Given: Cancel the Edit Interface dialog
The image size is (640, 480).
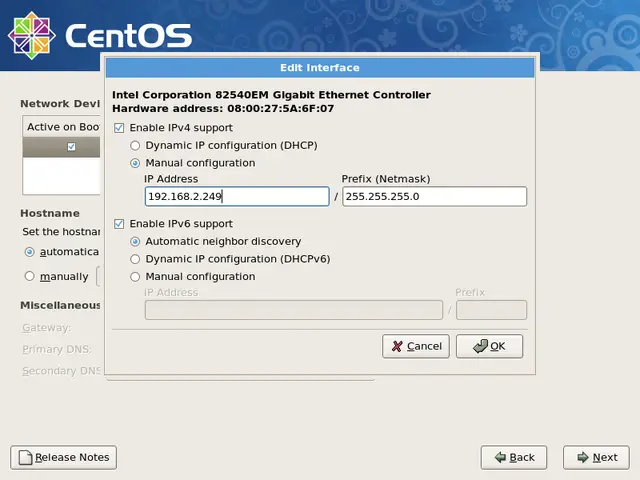Looking at the screenshot, I should [x=416, y=346].
